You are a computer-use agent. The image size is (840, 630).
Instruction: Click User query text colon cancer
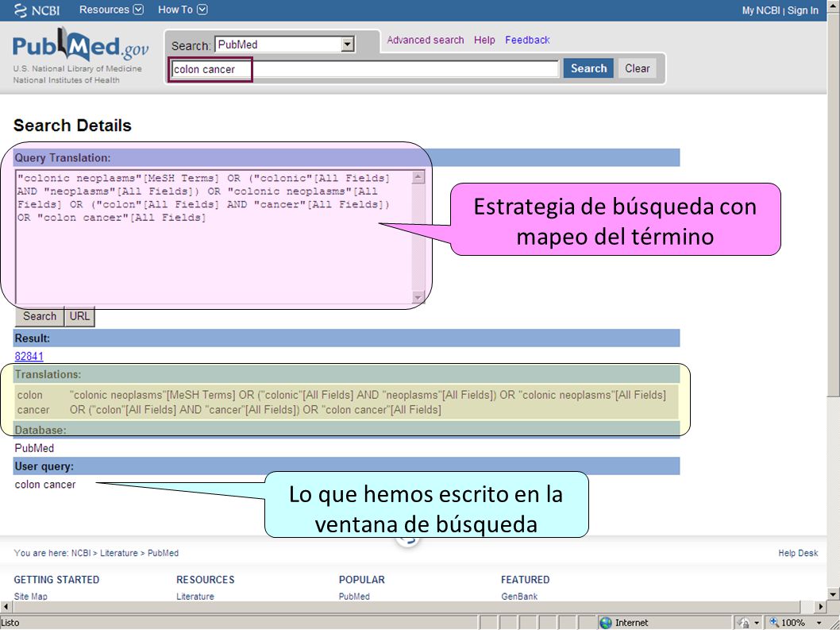pyautogui.click(x=45, y=485)
